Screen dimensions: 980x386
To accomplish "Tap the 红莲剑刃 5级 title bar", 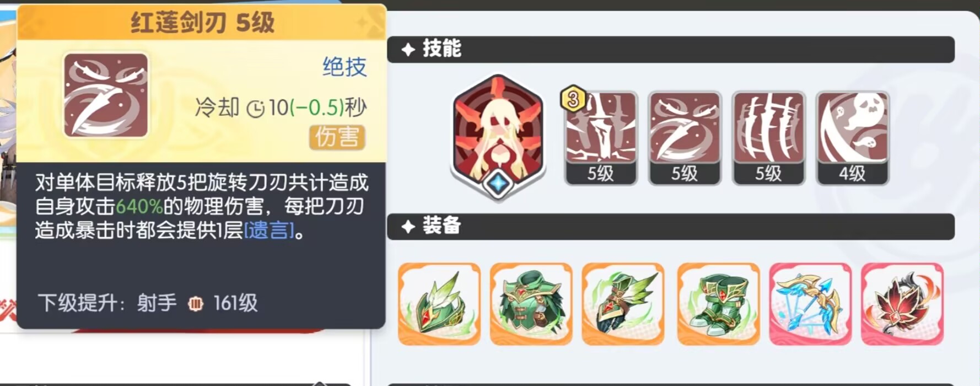I will tap(202, 23).
